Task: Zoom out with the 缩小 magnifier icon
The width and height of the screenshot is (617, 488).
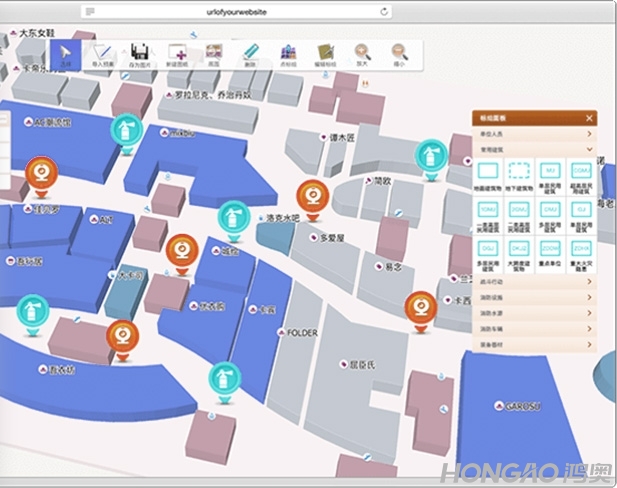Action: point(399,53)
